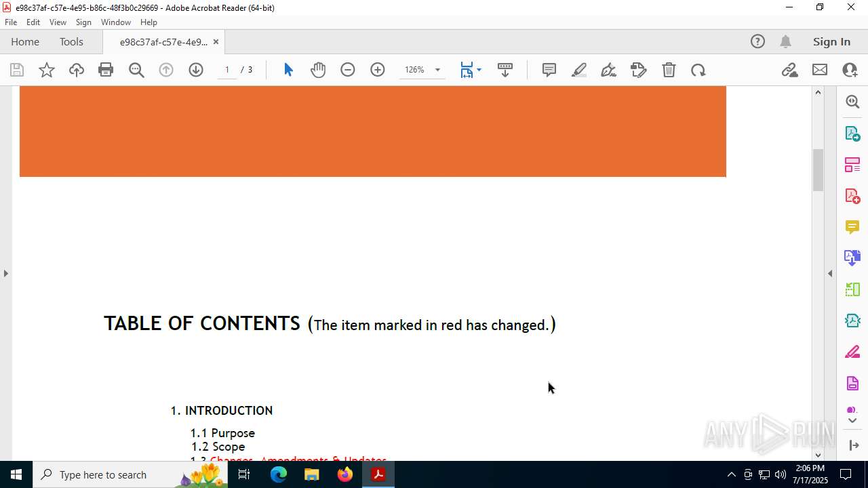Click the Delete trash icon
The image size is (868, 488).
click(669, 70)
